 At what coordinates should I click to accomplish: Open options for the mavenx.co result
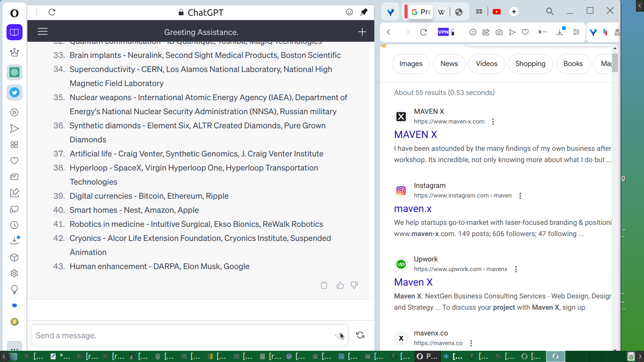(x=471, y=343)
